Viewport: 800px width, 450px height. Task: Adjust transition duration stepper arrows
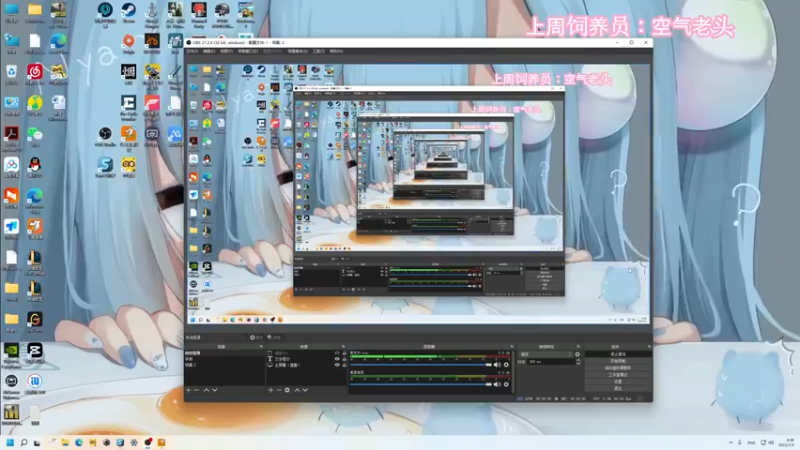(x=578, y=362)
